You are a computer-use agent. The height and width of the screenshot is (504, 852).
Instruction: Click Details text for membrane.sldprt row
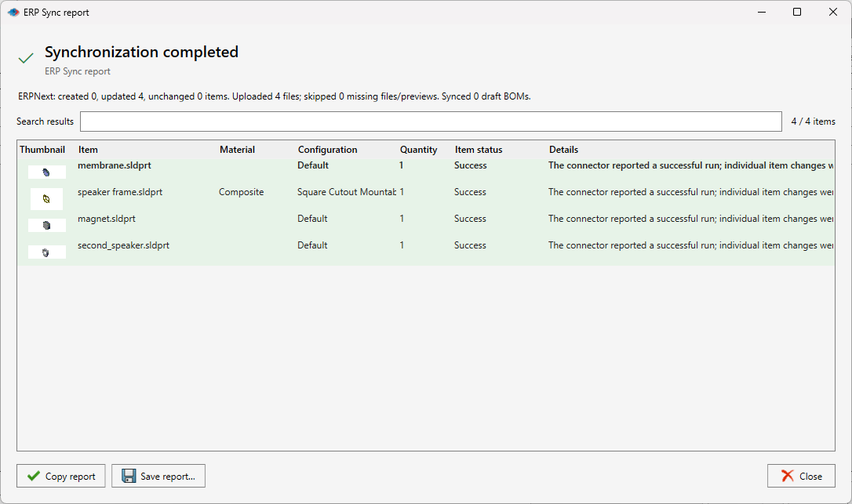tap(690, 165)
